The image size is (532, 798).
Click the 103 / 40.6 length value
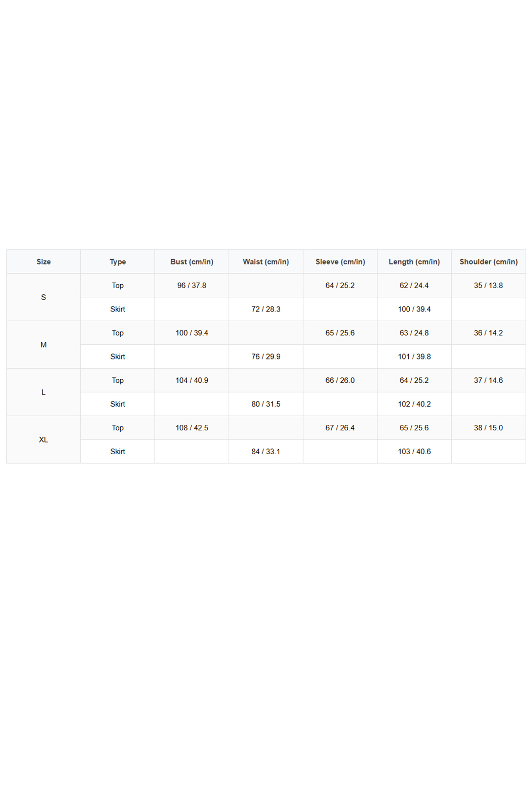415,451
